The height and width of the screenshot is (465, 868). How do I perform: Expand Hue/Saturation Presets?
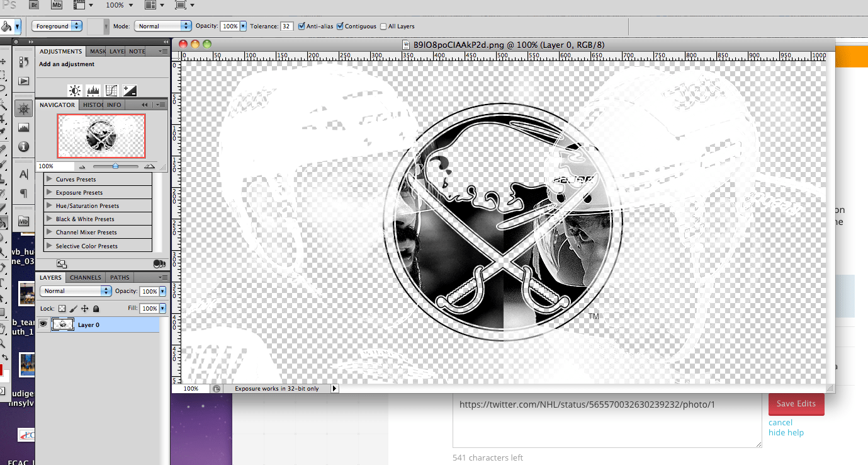tap(49, 205)
